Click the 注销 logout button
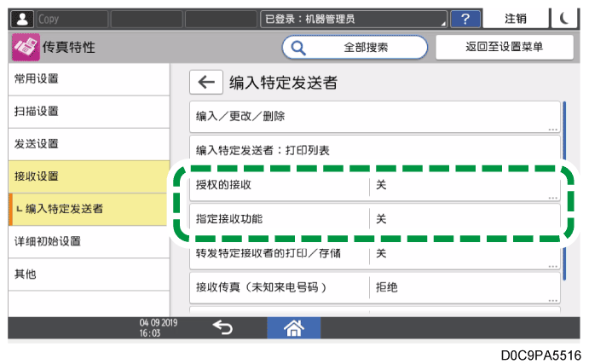This screenshot has width=589, height=364. tap(515, 18)
